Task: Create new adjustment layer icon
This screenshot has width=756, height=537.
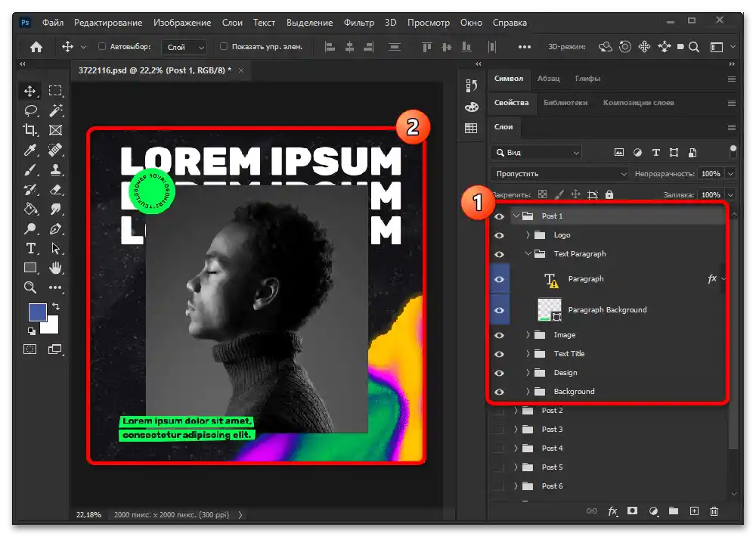Action: (x=653, y=511)
